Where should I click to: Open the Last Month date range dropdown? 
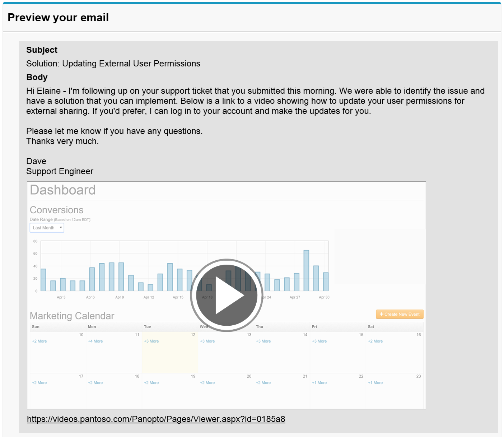coord(47,228)
